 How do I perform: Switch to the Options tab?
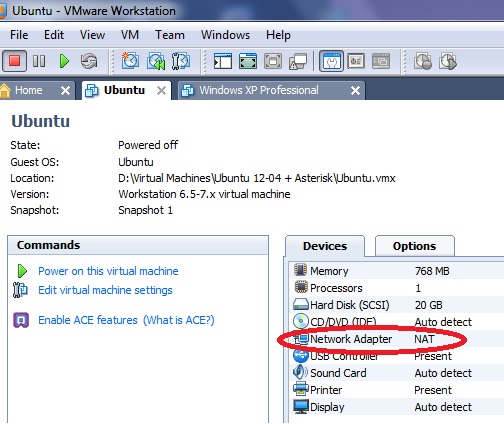pyautogui.click(x=414, y=246)
